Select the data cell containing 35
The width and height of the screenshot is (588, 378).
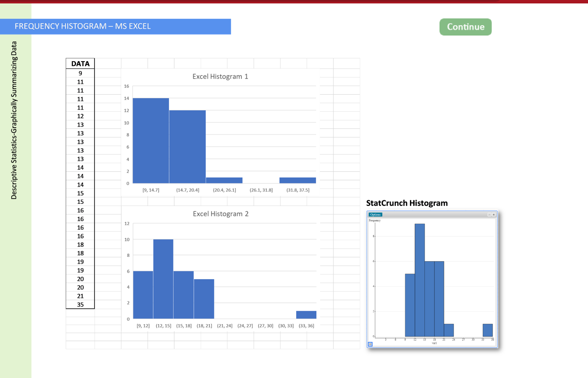pos(80,304)
